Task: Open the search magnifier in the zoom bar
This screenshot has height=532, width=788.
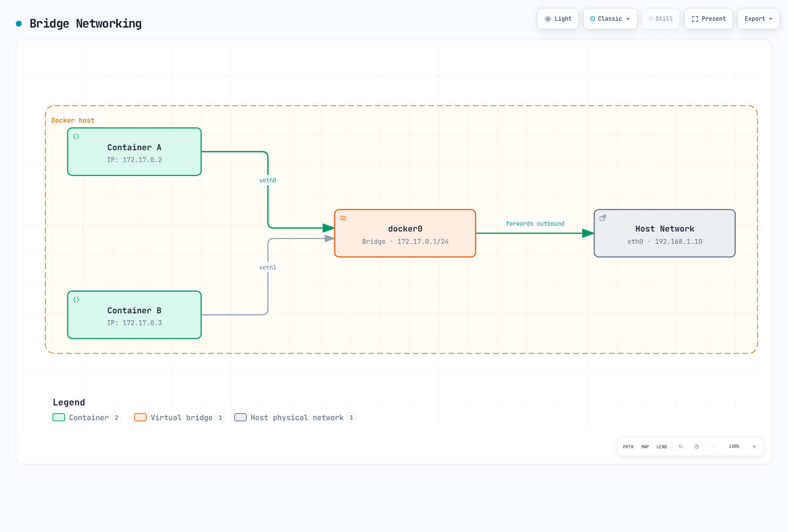Action: (x=681, y=446)
